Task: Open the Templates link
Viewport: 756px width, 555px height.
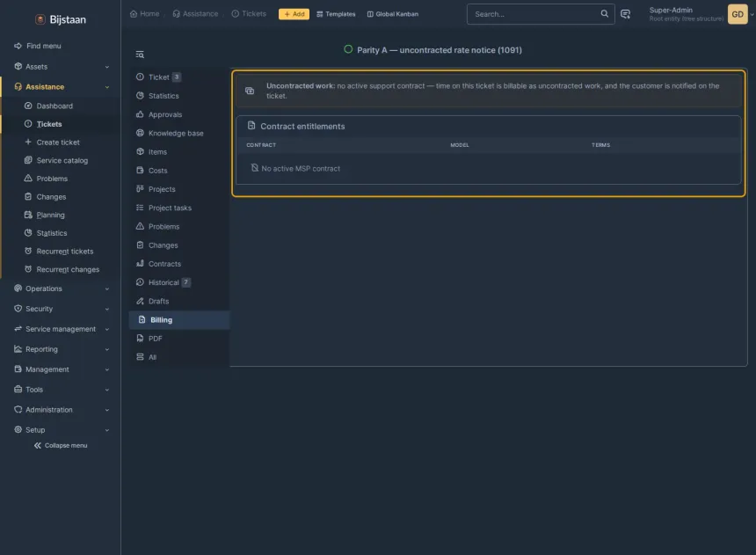Action: click(336, 14)
